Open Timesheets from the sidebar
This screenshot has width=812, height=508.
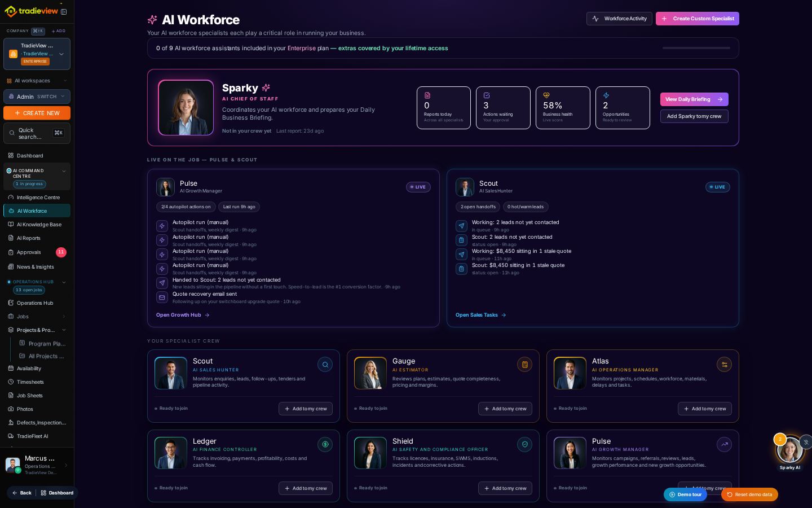37,382
